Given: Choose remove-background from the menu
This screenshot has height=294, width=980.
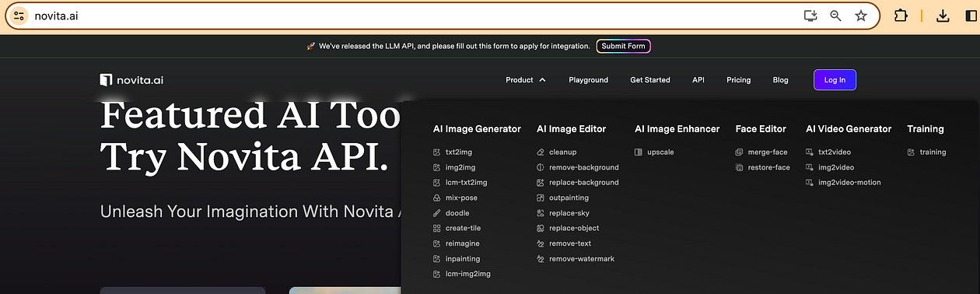Looking at the screenshot, I should tap(584, 167).
